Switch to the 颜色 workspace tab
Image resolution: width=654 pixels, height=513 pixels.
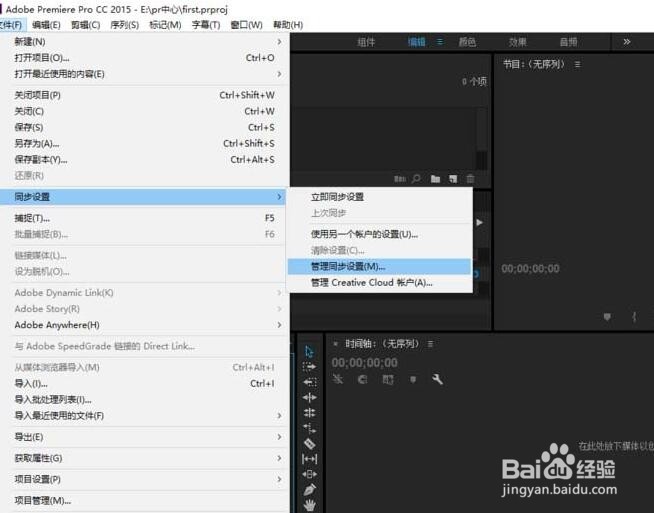[467, 42]
